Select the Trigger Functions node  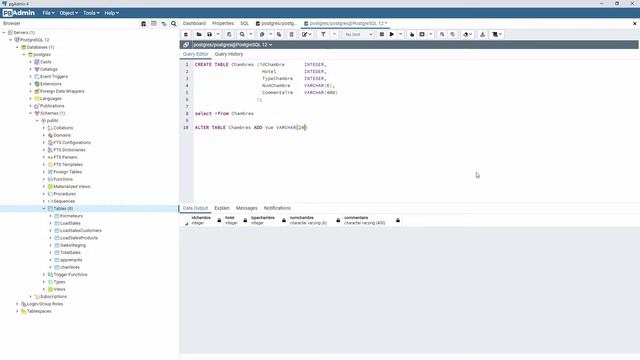pos(70,275)
